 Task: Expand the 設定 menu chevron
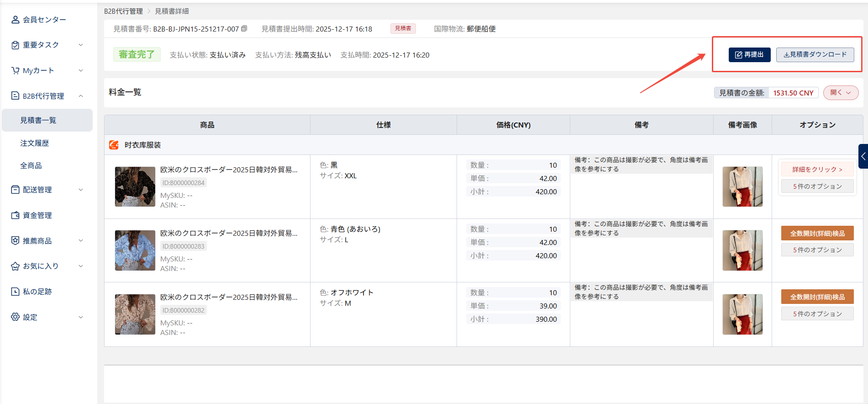coord(81,317)
